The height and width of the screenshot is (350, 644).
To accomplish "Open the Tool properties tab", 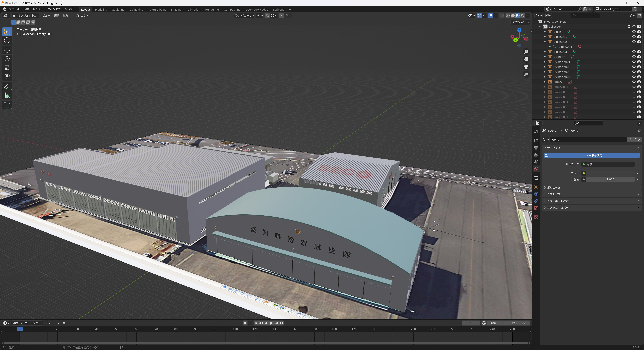I will (536, 131).
